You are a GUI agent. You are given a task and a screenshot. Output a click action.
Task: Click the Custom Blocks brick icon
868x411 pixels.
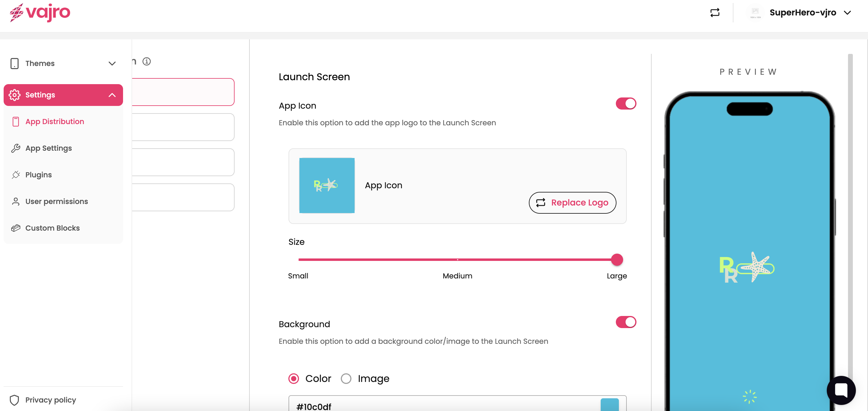pyautogui.click(x=15, y=228)
